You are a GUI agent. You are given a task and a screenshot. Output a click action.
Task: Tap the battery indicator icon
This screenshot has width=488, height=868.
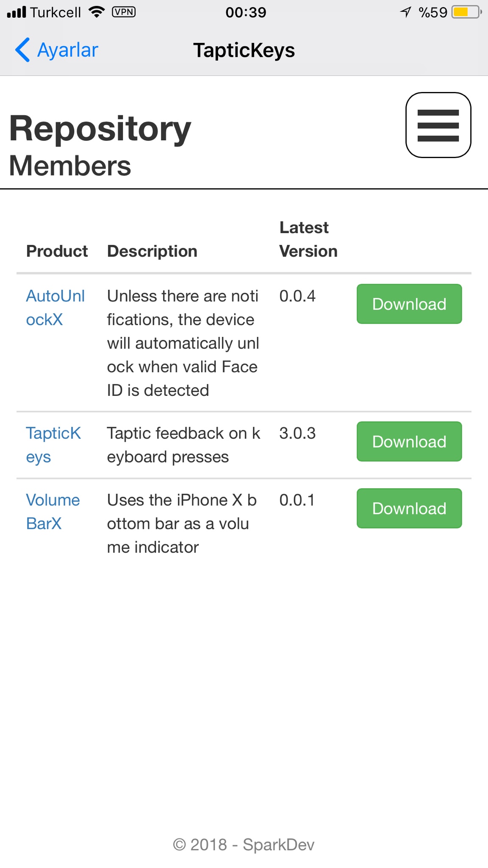(466, 12)
